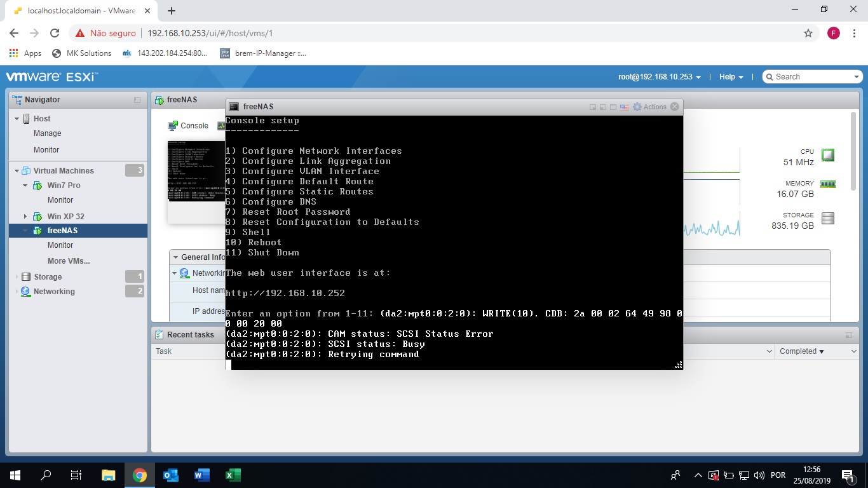The width and height of the screenshot is (868, 488).
Task: Open Word from the taskbar
Action: 201,475
